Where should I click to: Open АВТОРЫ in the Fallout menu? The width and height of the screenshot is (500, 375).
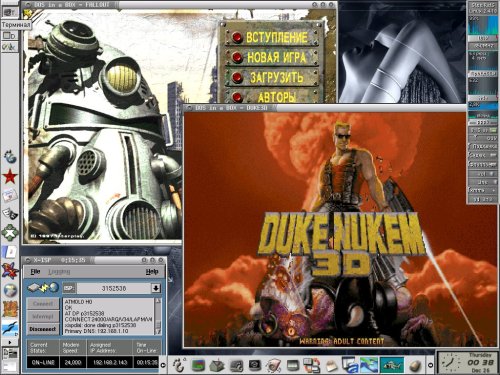tap(276, 97)
